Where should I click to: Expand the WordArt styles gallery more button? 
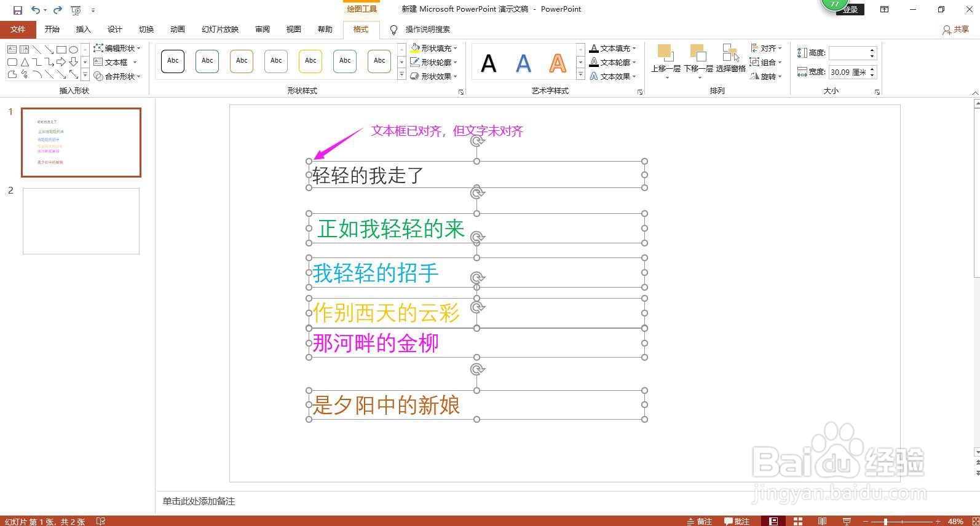tap(580, 75)
